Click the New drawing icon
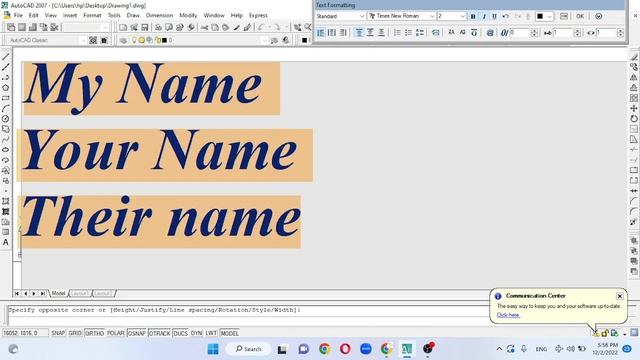The image size is (640, 360). tap(123, 27)
